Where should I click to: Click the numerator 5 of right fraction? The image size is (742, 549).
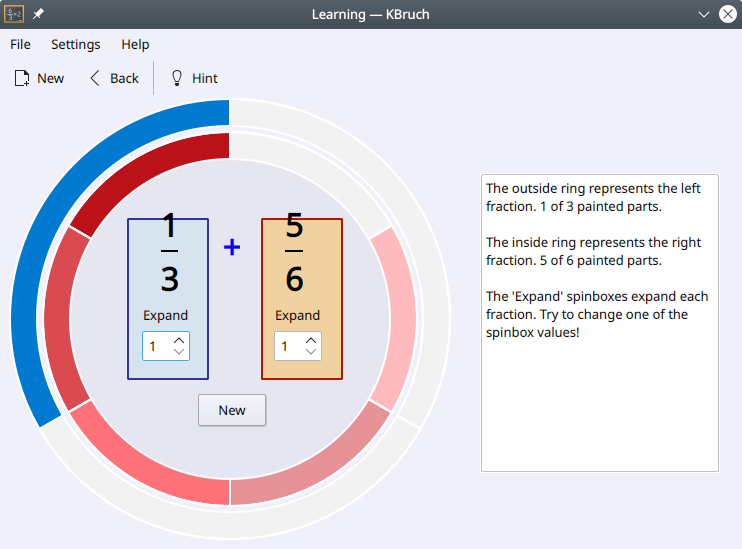click(x=294, y=226)
